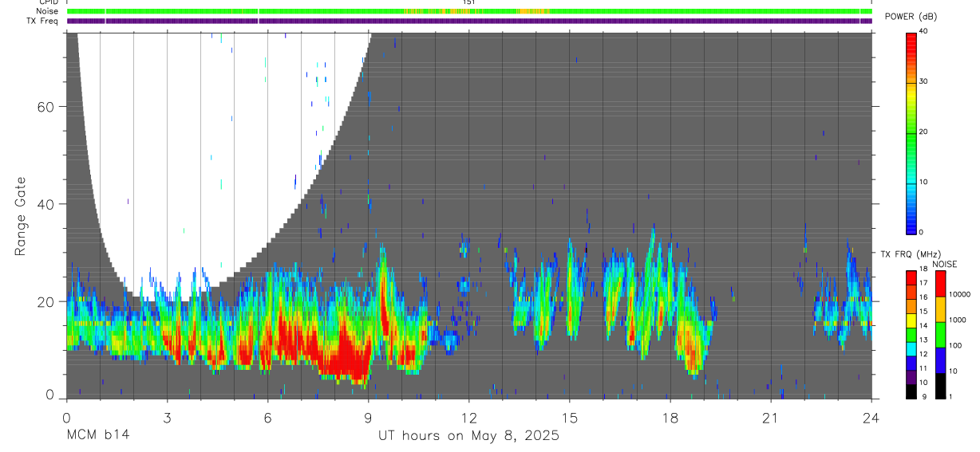Click the 12 tick on UT axis

tap(468, 418)
